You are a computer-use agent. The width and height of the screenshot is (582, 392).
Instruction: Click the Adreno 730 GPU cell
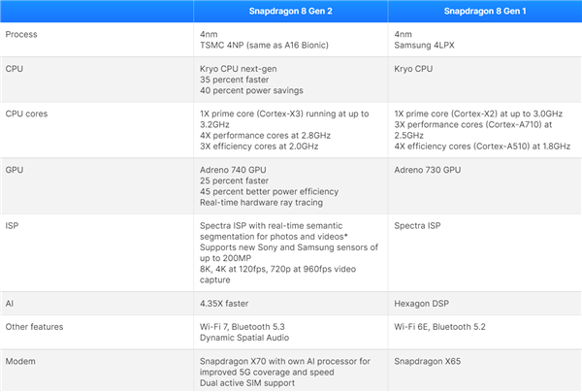pyautogui.click(x=427, y=169)
